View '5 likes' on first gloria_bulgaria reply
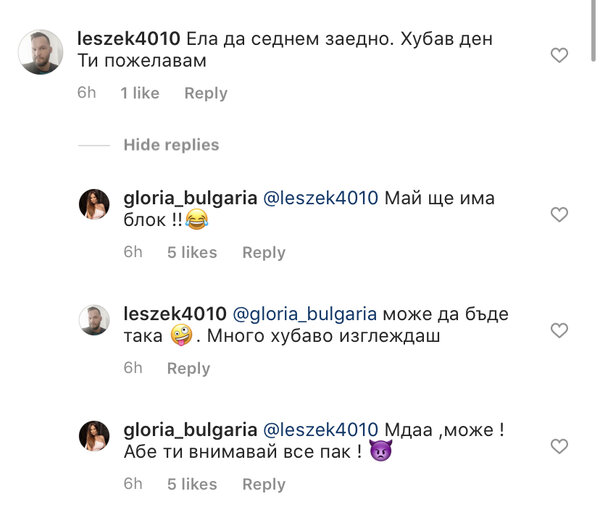Image resolution: width=600 pixels, height=515 pixels. pyautogui.click(x=192, y=253)
